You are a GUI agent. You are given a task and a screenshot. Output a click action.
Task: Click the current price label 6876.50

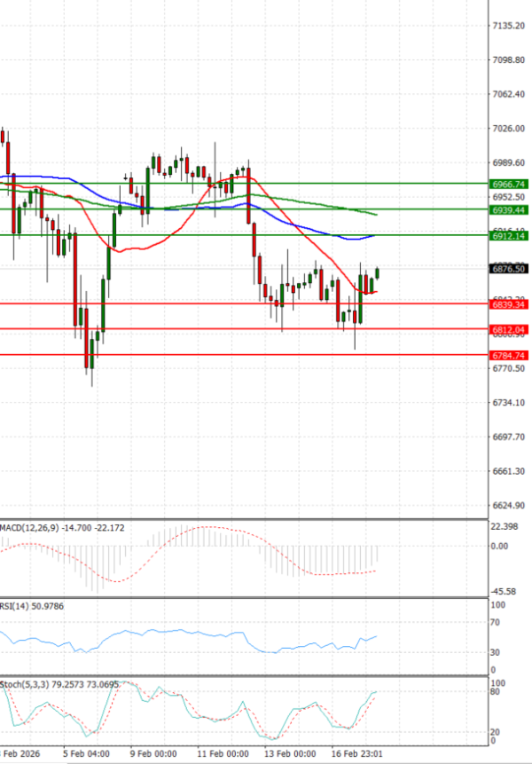508,269
